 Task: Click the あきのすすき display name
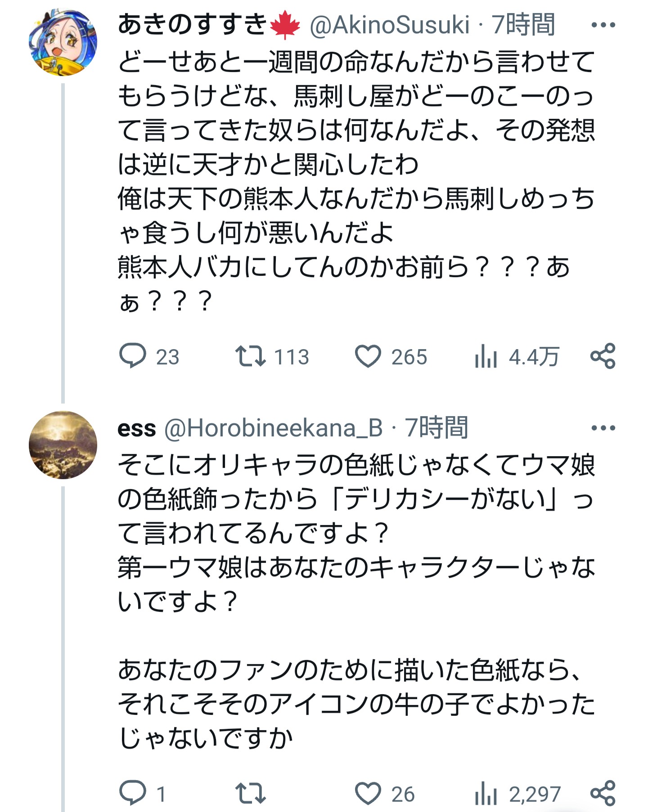coord(193,25)
